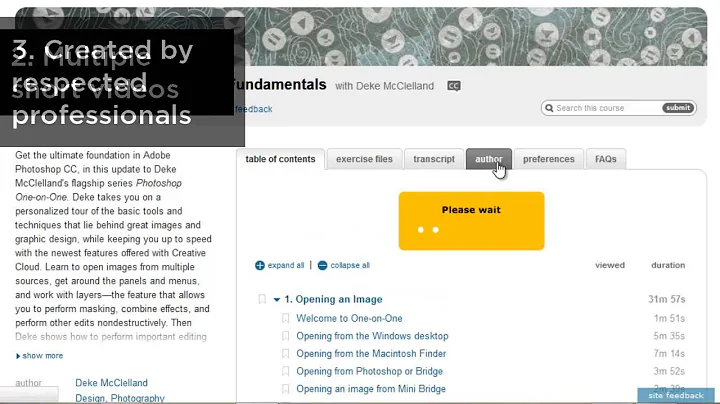Bookmark Opening from the Macintosh Finder
This screenshot has height=404, width=720.
tap(285, 354)
